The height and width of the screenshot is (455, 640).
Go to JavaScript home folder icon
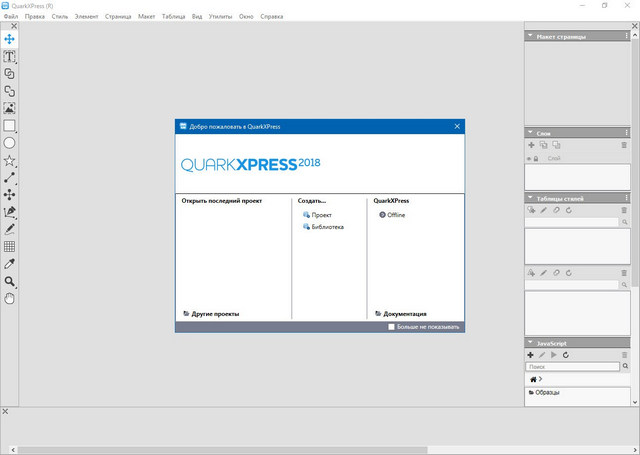coord(533,380)
